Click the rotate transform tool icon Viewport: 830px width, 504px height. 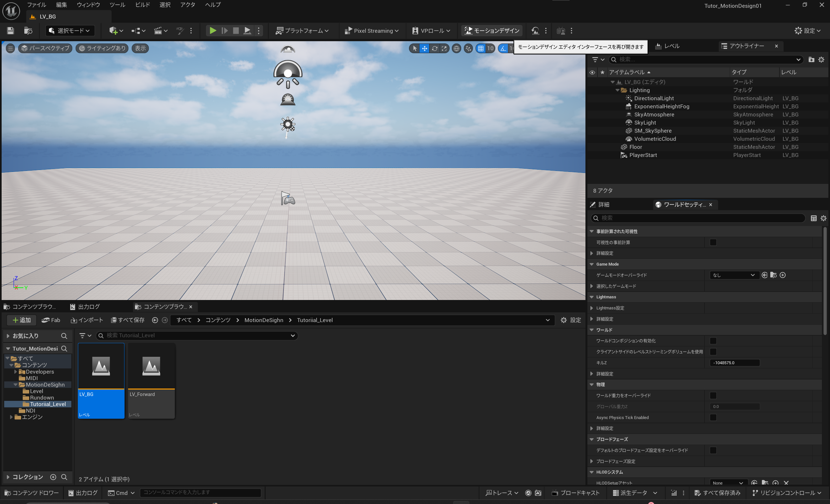pos(435,49)
